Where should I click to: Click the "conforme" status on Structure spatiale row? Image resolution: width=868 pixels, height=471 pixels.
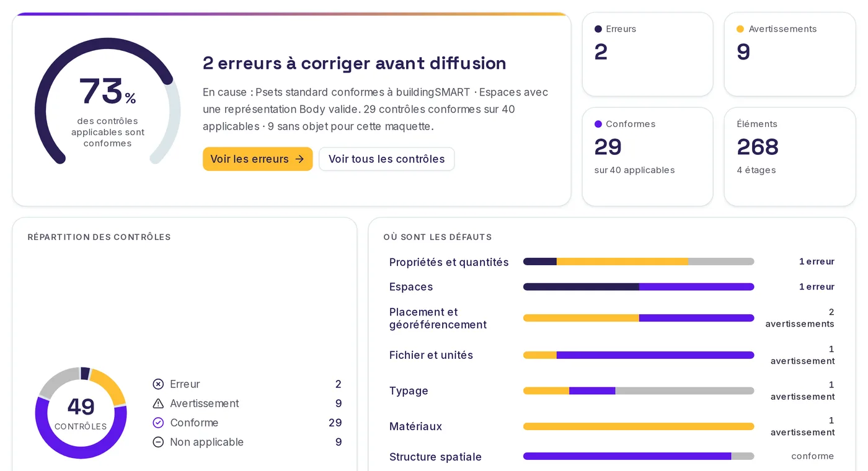(x=812, y=456)
